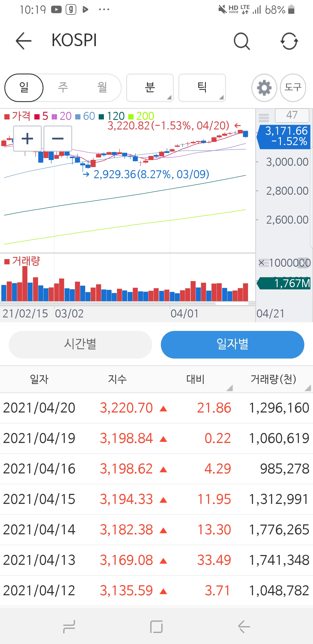Tap the high label 3,220.82 annotation
The width and height of the screenshot is (313, 644).
click(x=168, y=126)
